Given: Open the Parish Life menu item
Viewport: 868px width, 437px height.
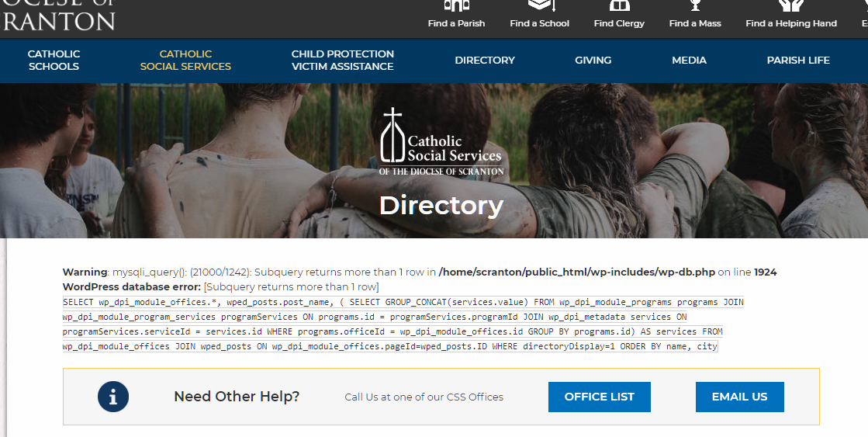Looking at the screenshot, I should pos(798,61).
